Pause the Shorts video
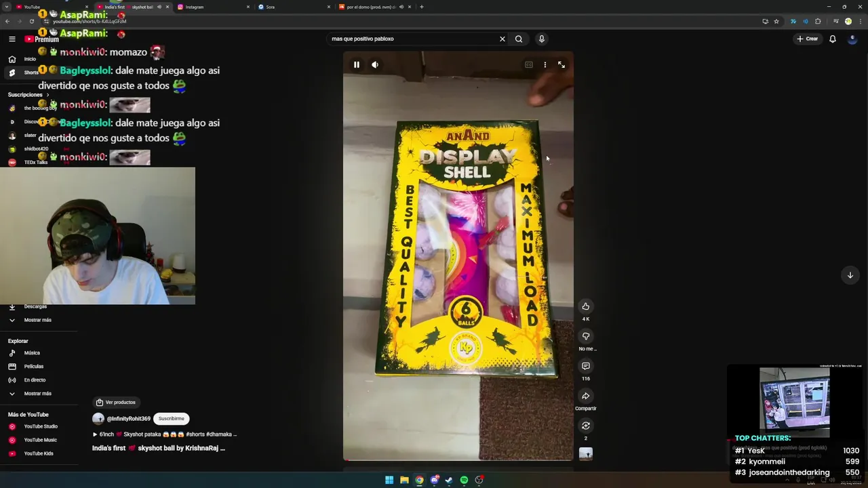The width and height of the screenshot is (868, 488). click(x=356, y=64)
